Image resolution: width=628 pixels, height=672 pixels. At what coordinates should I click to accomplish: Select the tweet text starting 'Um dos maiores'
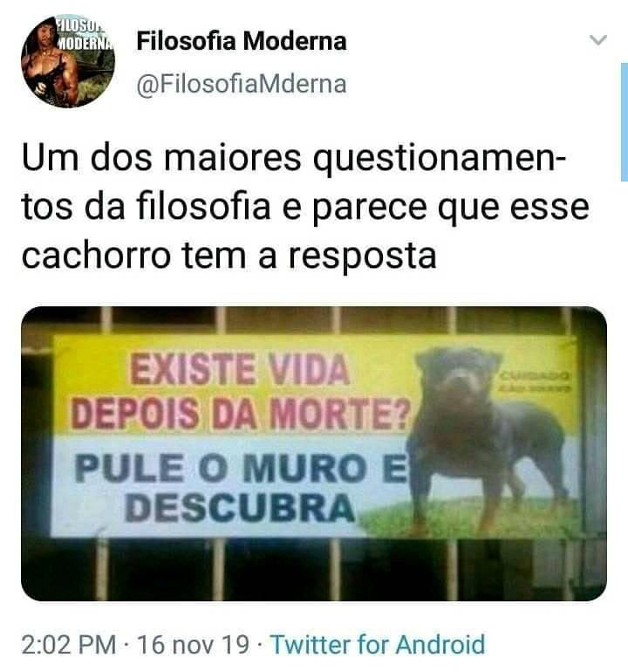(305, 208)
